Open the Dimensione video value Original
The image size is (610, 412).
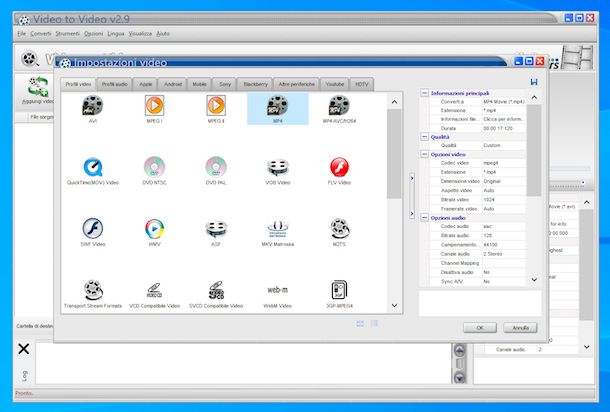point(504,181)
